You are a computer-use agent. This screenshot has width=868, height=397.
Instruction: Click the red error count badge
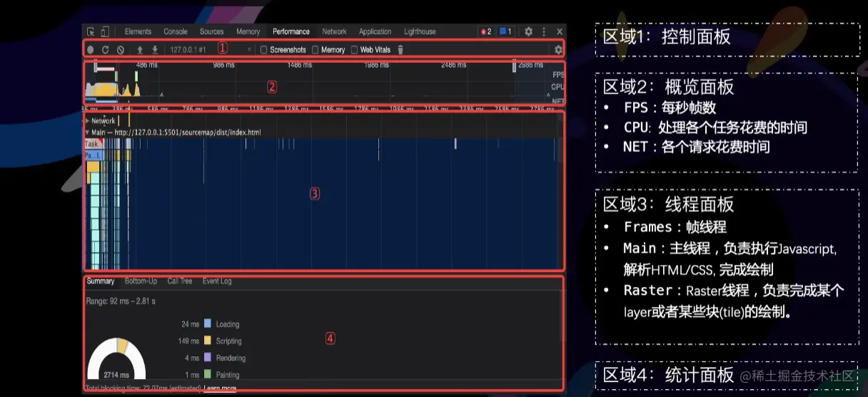coord(485,31)
